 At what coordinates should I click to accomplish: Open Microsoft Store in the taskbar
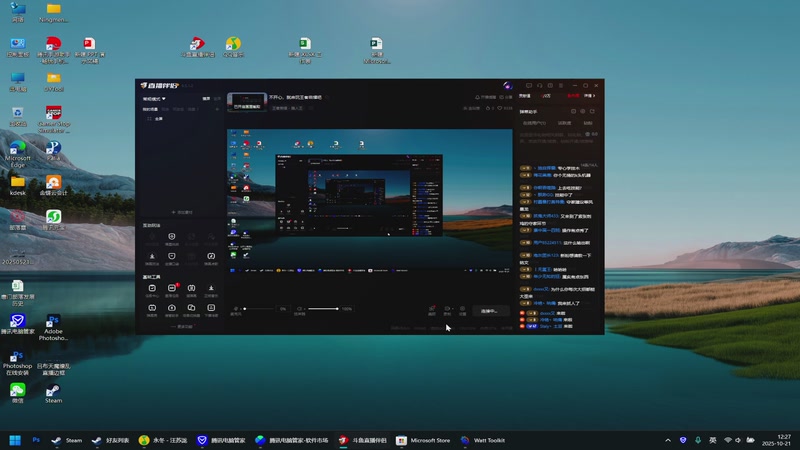click(x=423, y=440)
